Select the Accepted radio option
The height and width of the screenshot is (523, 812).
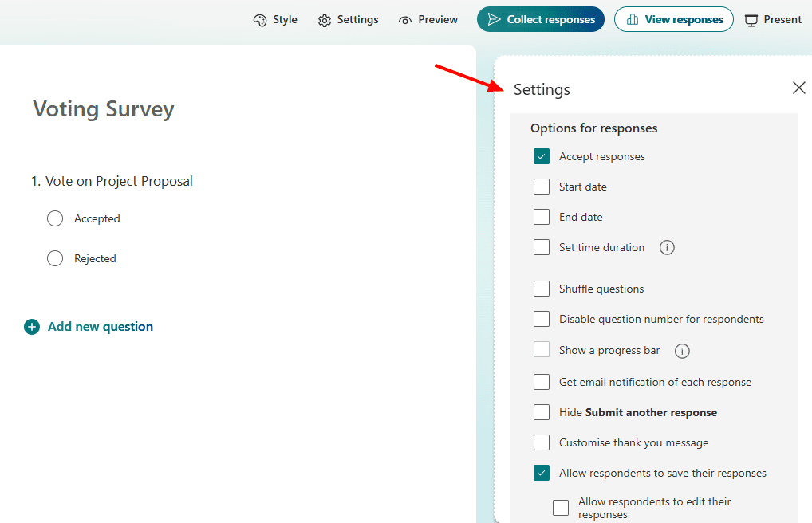coord(55,218)
